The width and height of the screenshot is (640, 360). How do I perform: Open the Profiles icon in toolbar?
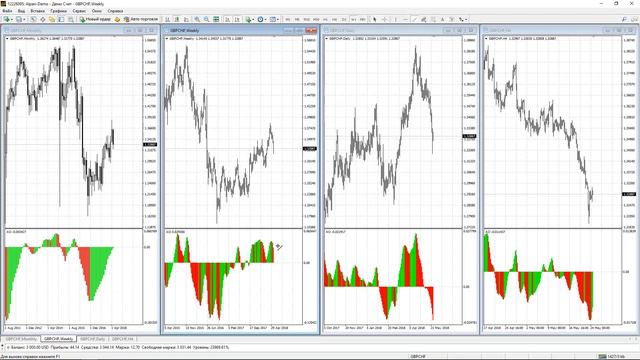[x=18, y=19]
